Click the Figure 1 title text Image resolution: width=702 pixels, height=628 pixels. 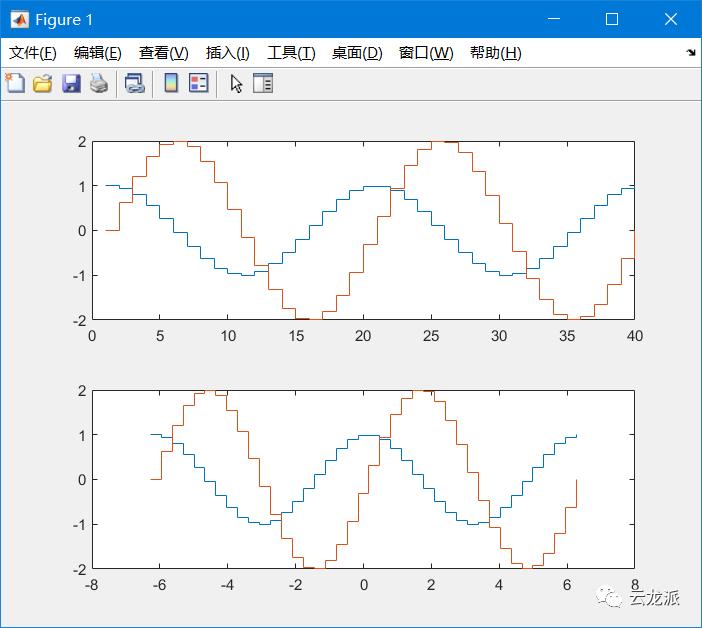click(64, 20)
